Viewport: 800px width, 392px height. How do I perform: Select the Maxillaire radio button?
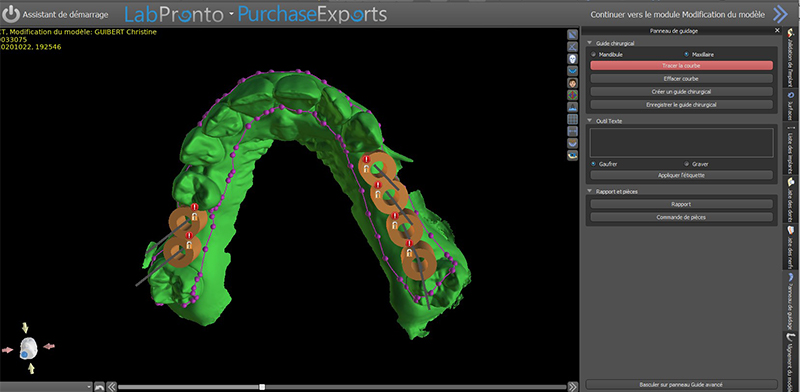tap(687, 54)
